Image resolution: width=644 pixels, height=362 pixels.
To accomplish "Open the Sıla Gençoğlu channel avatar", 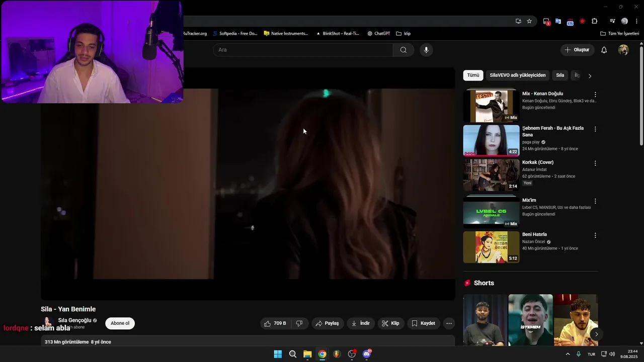I will tap(47, 323).
